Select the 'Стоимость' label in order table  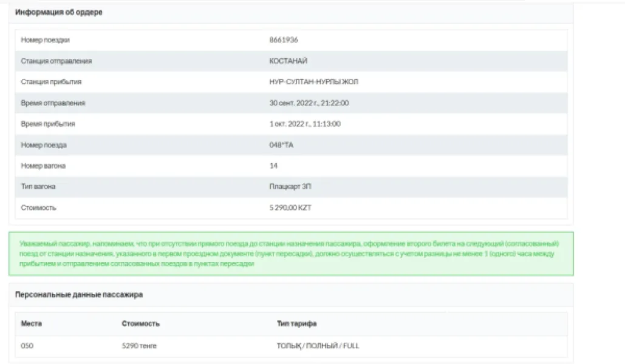[x=38, y=207]
